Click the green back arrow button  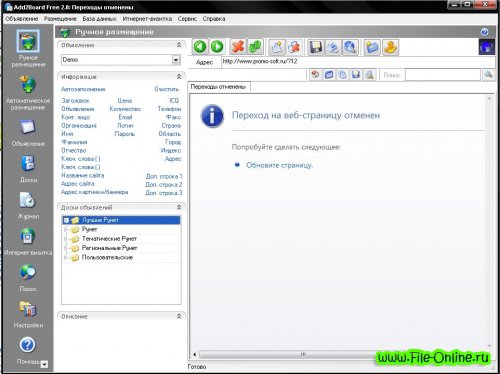[x=200, y=47]
